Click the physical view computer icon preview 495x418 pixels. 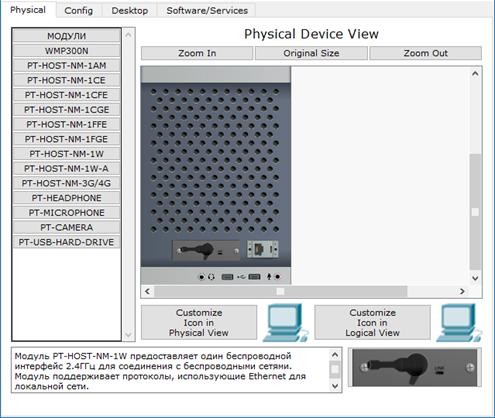[x=285, y=323]
